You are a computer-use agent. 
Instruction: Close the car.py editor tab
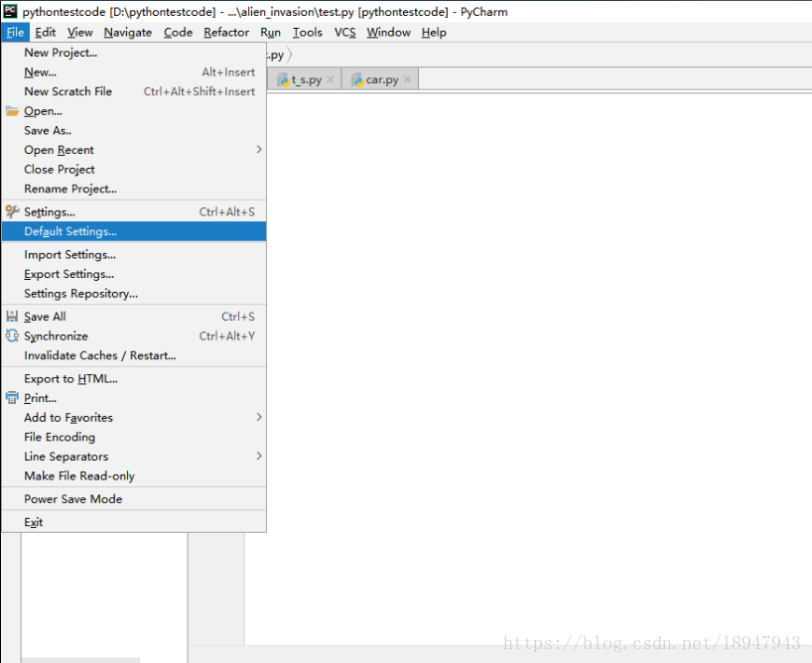point(407,79)
